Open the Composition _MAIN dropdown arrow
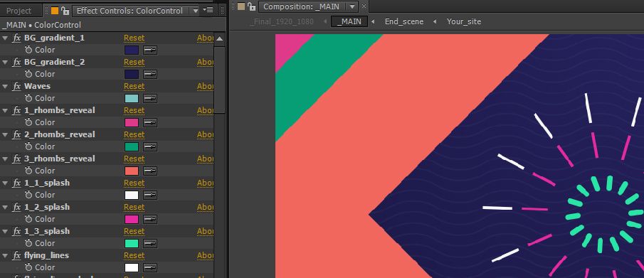The image size is (644, 278). (x=352, y=6)
